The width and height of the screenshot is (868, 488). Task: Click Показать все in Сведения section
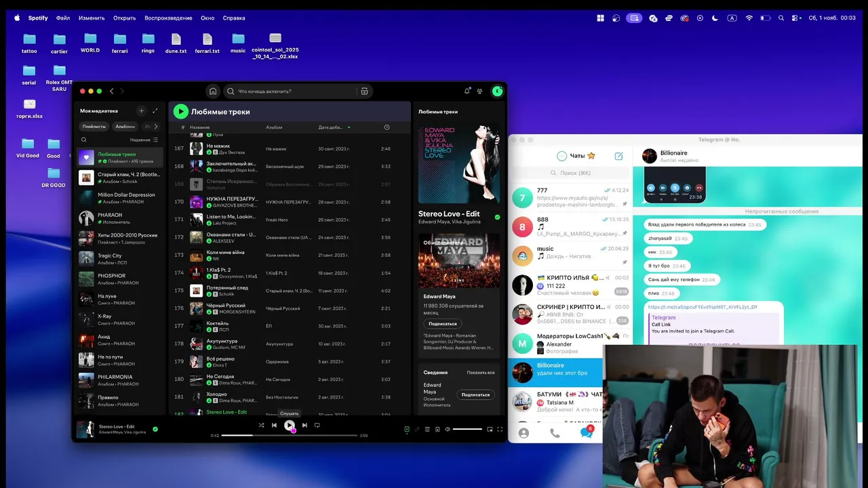pos(481,373)
